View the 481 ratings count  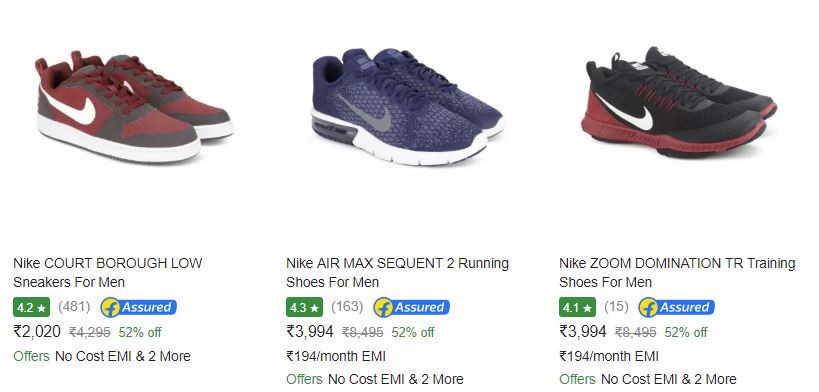(x=74, y=306)
